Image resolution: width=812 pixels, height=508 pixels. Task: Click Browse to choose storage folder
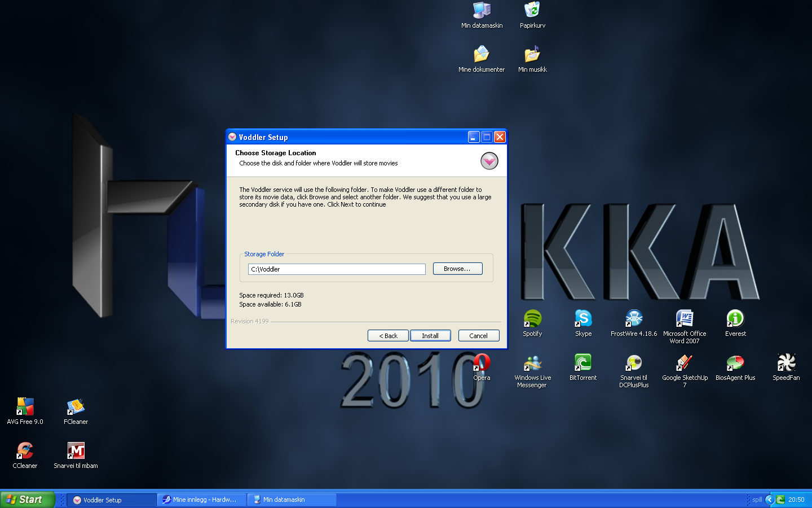(457, 269)
